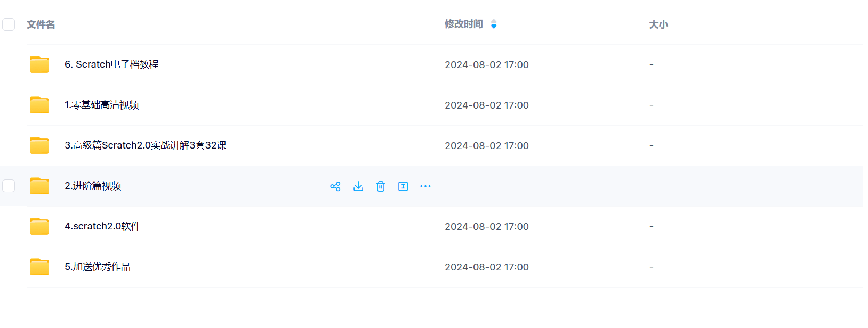Click the 5.加送优秀作品 folder icon
Screen dimensions: 868x328
(39, 267)
